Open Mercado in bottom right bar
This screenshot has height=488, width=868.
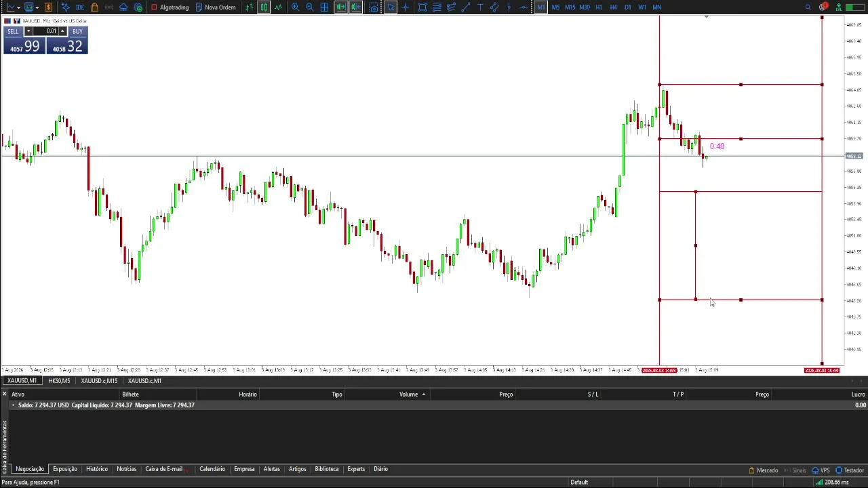[764, 470]
